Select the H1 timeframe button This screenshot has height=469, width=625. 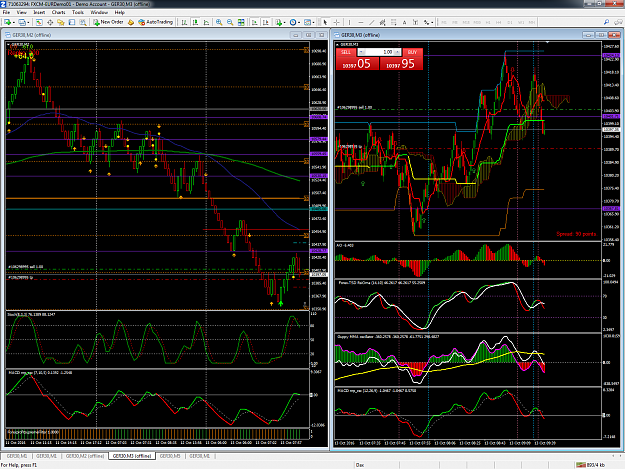point(488,22)
